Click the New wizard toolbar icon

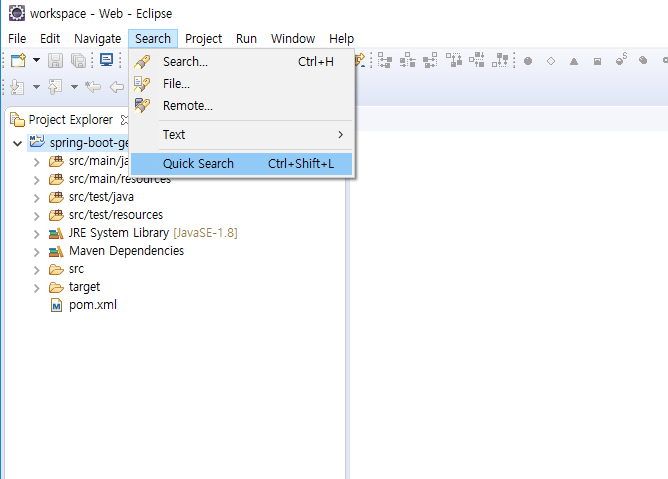[18, 61]
